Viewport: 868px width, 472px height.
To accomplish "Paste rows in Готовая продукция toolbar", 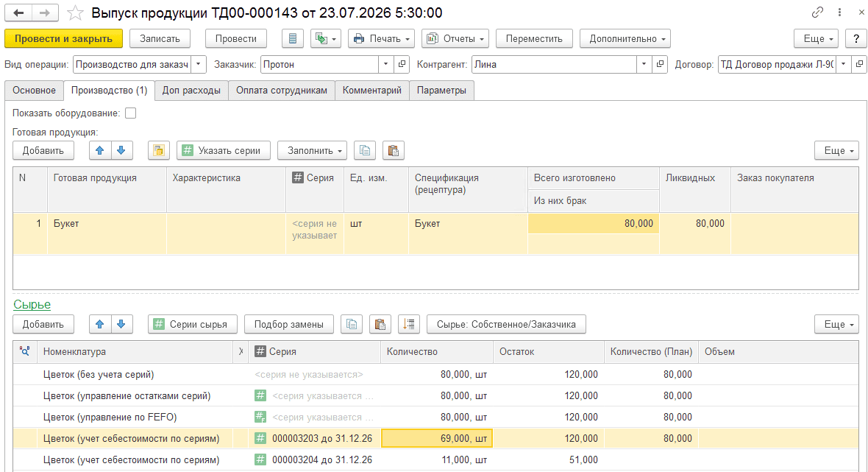I will pyautogui.click(x=393, y=151).
